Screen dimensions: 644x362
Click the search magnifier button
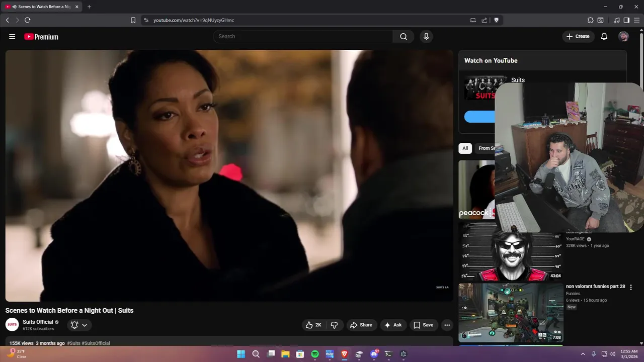pos(404,37)
